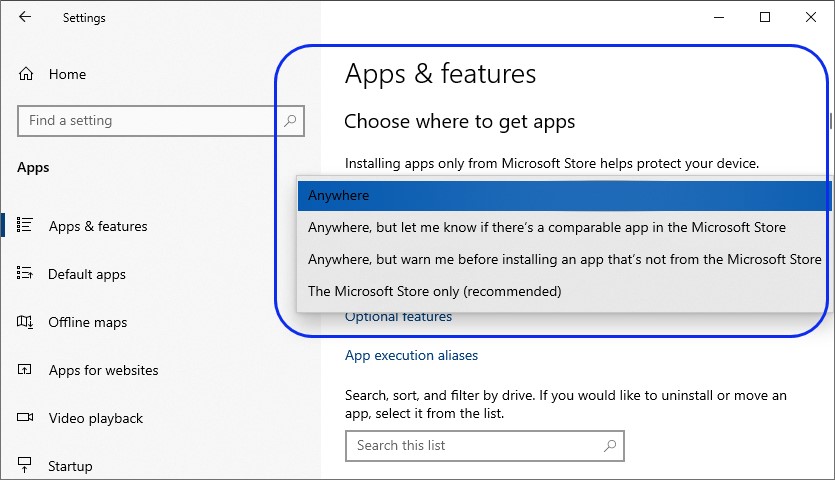Open the Home icon in sidebar
Image resolution: width=835 pixels, height=480 pixels.
point(26,74)
